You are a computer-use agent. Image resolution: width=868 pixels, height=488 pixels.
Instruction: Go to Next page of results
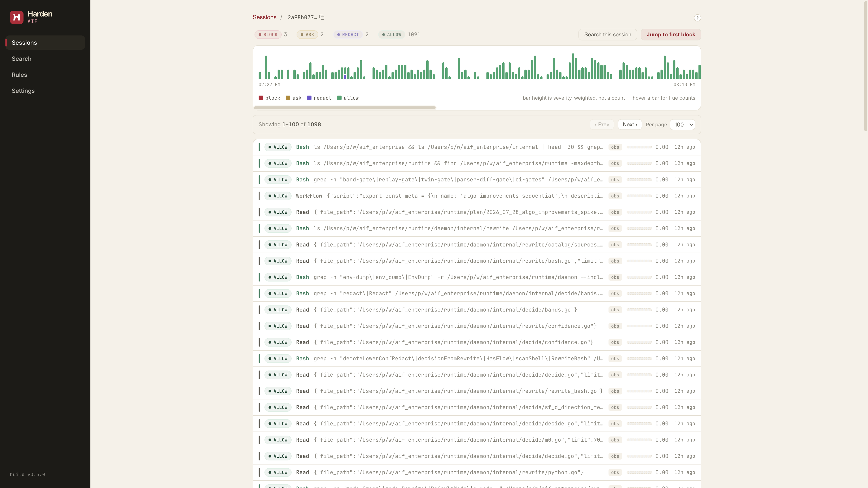[x=630, y=125]
